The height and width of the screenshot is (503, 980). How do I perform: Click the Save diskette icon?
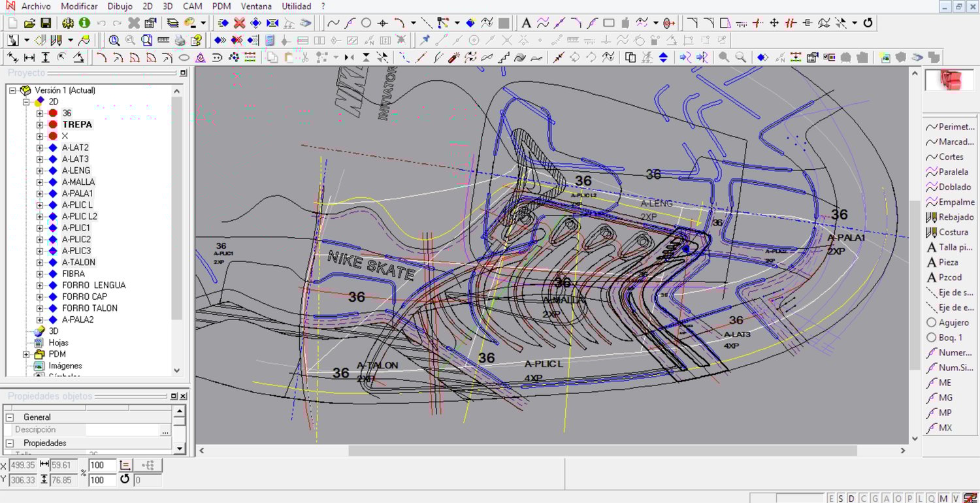[46, 23]
